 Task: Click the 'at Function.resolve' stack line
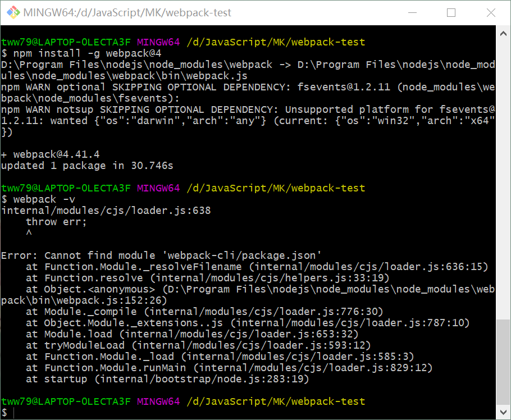(208, 278)
